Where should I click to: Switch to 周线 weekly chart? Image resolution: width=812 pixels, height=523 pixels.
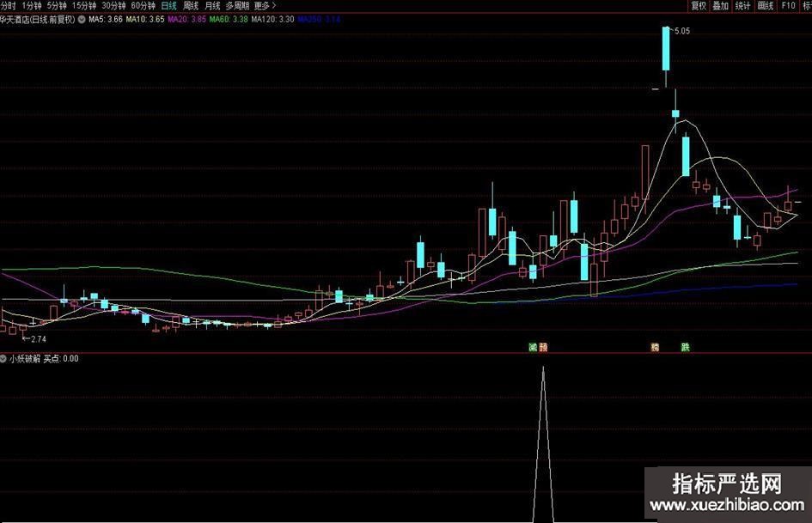coord(191,5)
